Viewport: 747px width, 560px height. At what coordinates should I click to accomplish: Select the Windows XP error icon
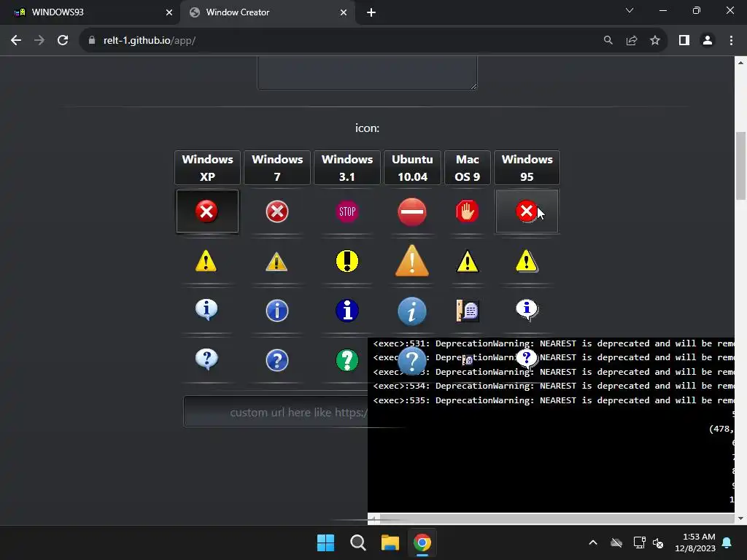click(206, 211)
